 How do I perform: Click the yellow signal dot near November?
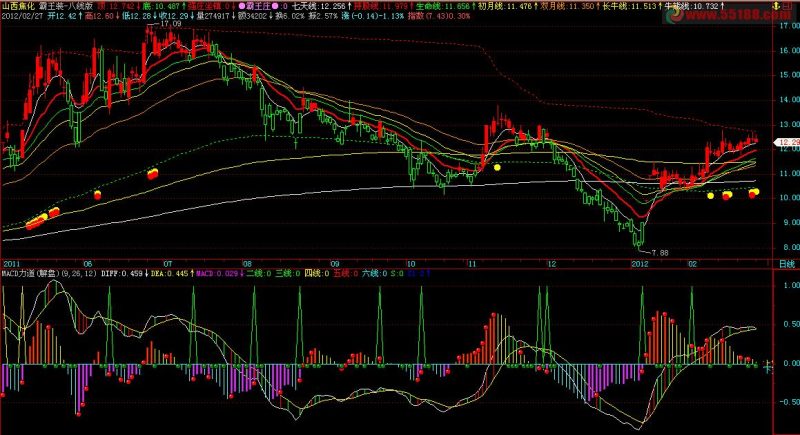click(x=497, y=167)
